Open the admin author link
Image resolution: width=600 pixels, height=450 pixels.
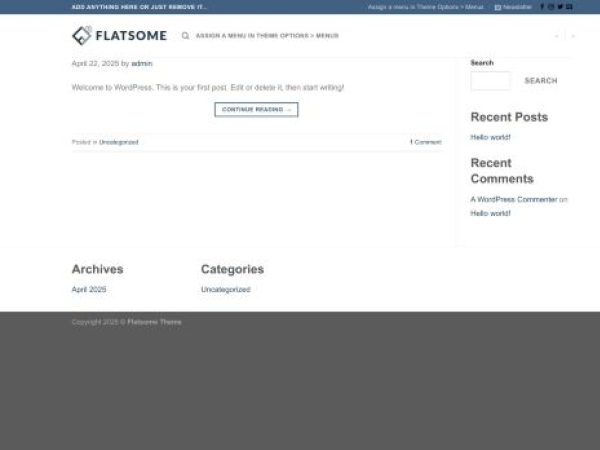coord(142,63)
